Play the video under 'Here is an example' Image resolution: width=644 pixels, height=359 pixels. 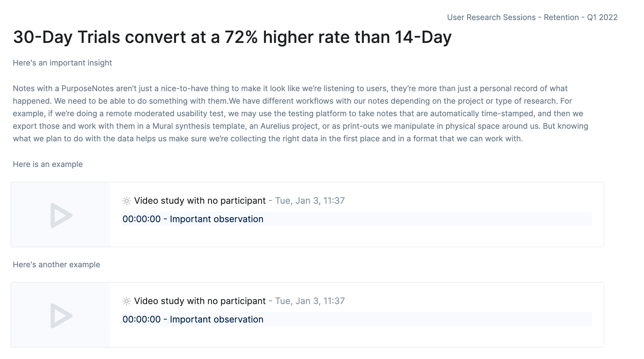coord(61,215)
